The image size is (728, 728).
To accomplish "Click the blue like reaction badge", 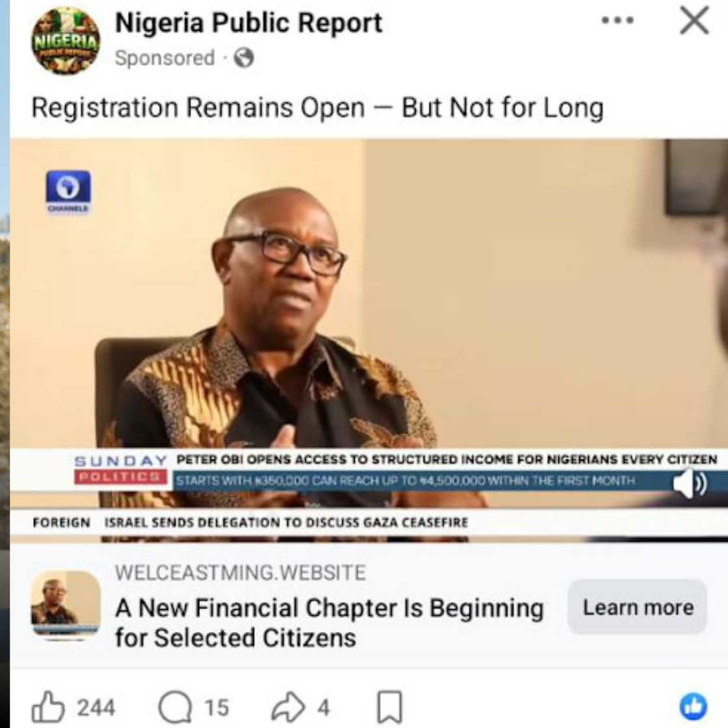I will (x=694, y=707).
